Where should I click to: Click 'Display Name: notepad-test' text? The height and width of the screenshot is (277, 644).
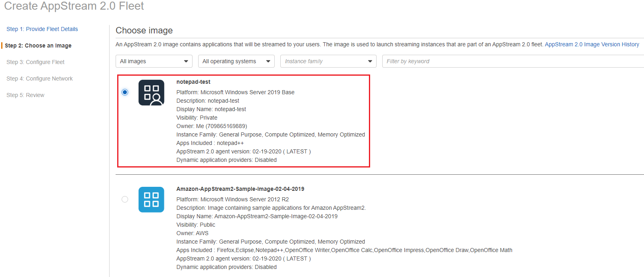tap(211, 109)
